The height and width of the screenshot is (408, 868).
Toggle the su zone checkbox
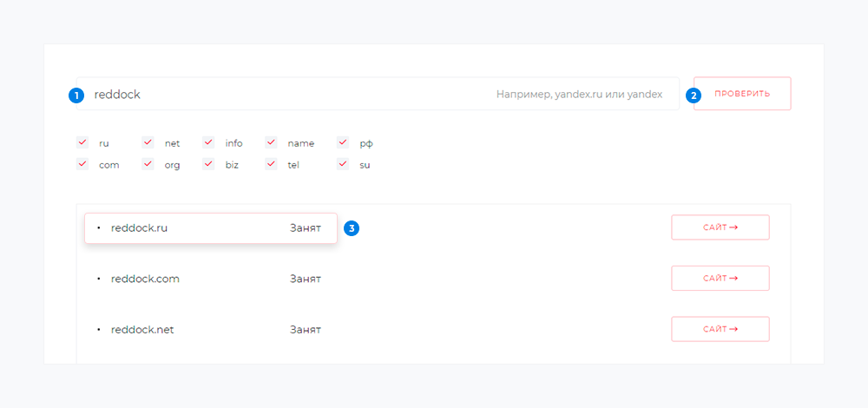(x=343, y=163)
